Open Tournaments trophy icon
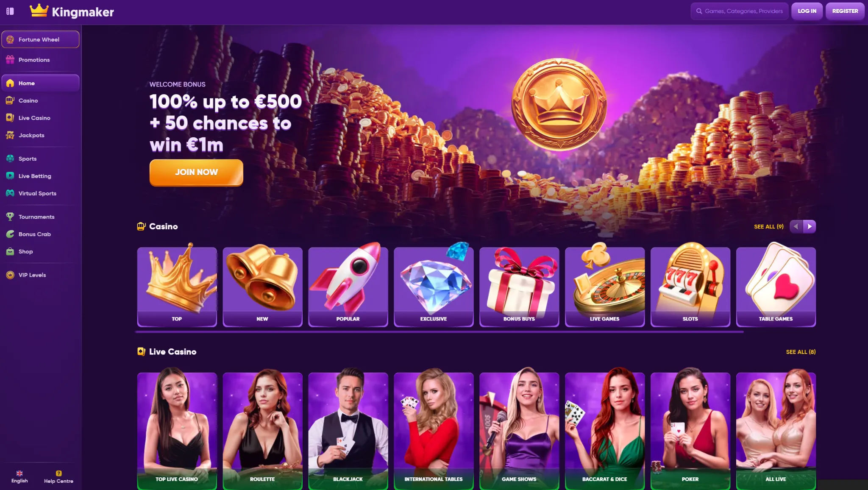This screenshot has width=868, height=490. (10, 217)
